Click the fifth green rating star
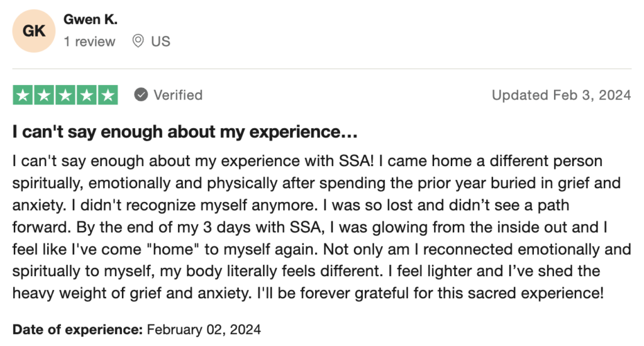The height and width of the screenshot is (346, 644). 108,95
